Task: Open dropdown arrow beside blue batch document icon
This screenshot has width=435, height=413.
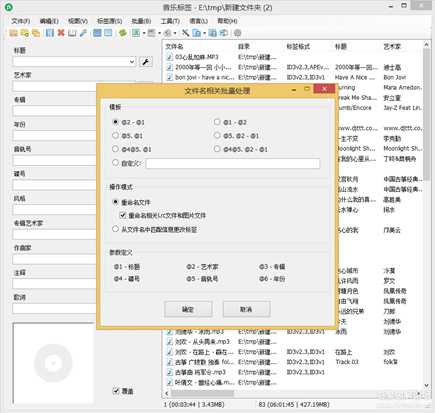Action: (204, 33)
